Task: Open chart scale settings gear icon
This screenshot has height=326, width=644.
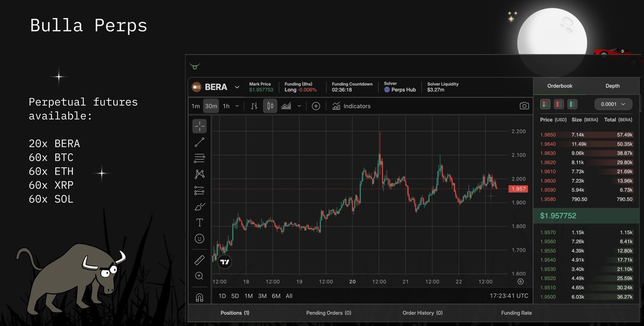Action: coord(520,281)
